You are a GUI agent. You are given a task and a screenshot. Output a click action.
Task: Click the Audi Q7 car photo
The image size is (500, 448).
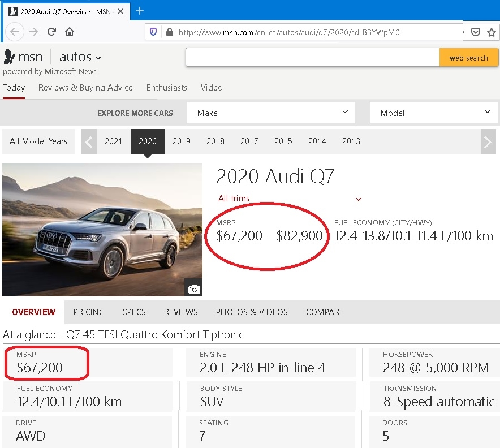pos(102,230)
